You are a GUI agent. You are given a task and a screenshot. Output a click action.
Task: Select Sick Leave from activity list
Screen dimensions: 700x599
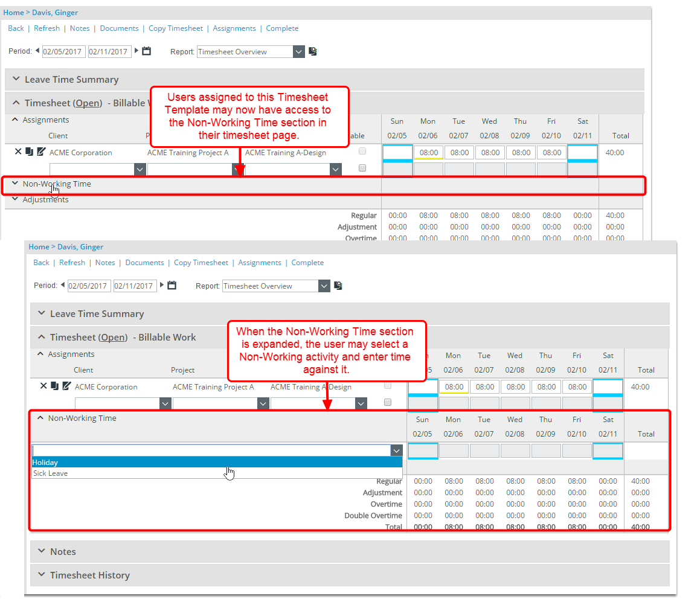pyautogui.click(x=217, y=473)
